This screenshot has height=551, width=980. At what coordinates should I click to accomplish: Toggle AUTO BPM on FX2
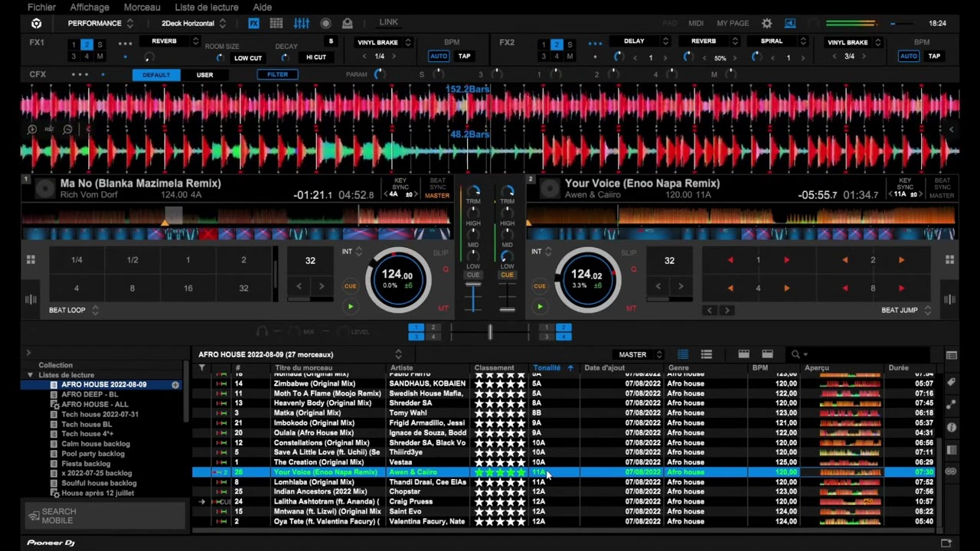908,56
